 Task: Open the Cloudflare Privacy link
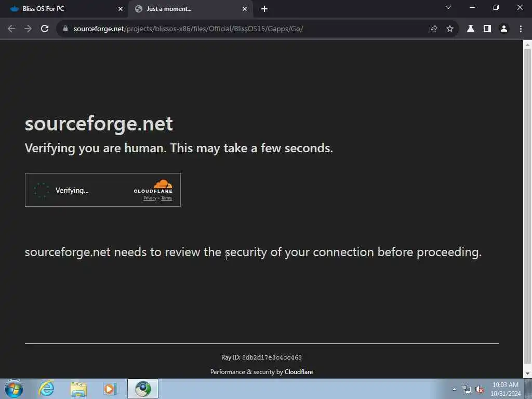tap(150, 198)
